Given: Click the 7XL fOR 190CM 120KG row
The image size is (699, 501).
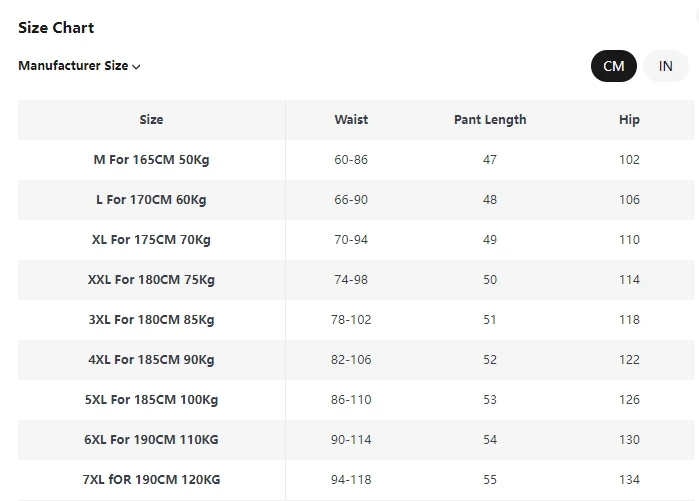Looking at the screenshot, I should click(x=356, y=480).
